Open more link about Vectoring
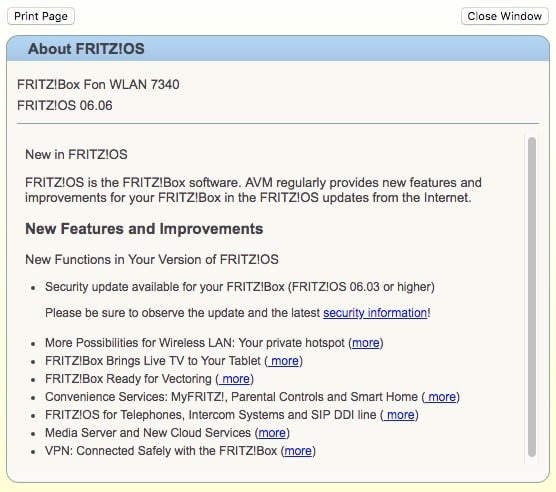Viewport: 556px width, 492px height. (234, 379)
